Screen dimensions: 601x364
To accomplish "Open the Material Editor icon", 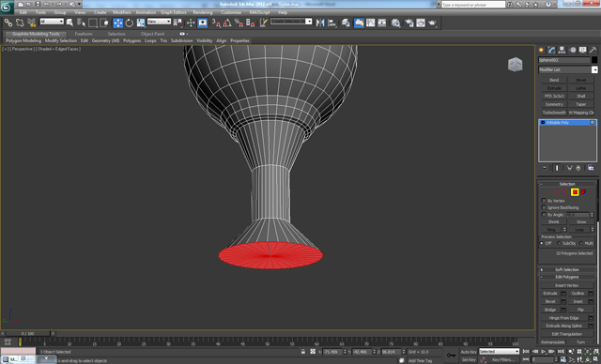I will pyautogui.click(x=395, y=23).
